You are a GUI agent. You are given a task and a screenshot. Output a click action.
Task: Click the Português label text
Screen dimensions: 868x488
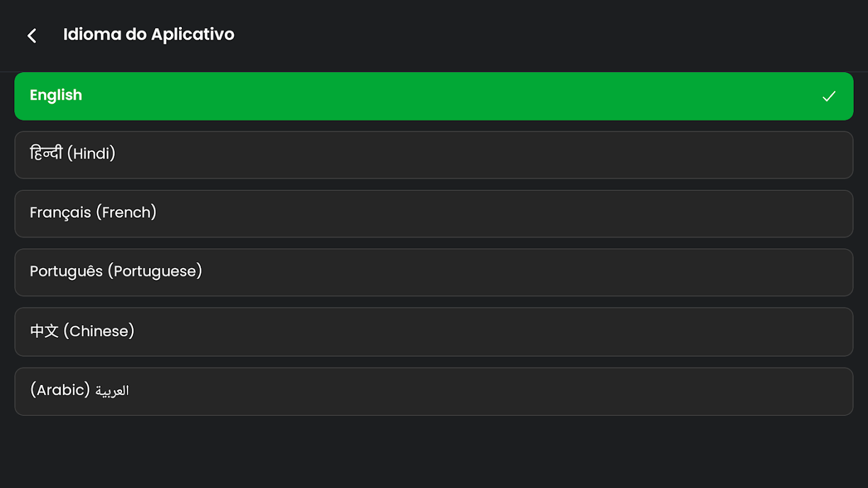click(x=67, y=271)
